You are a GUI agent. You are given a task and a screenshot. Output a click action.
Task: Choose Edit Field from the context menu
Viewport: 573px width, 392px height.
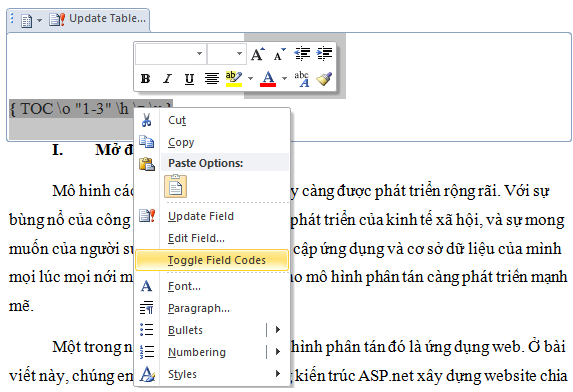pyautogui.click(x=212, y=238)
